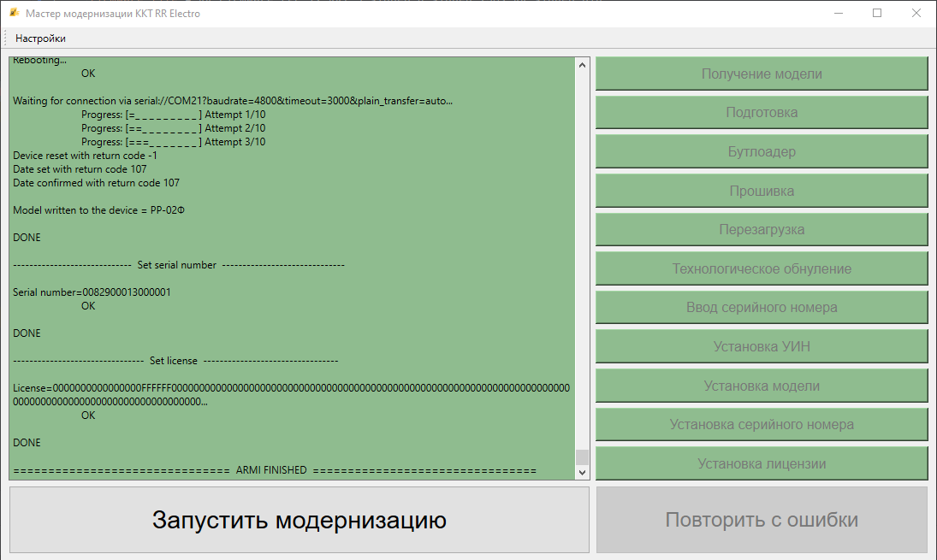Viewport: 937px width, 560px height.
Task: Click Установка серийного номера button
Action: pyautogui.click(x=762, y=425)
